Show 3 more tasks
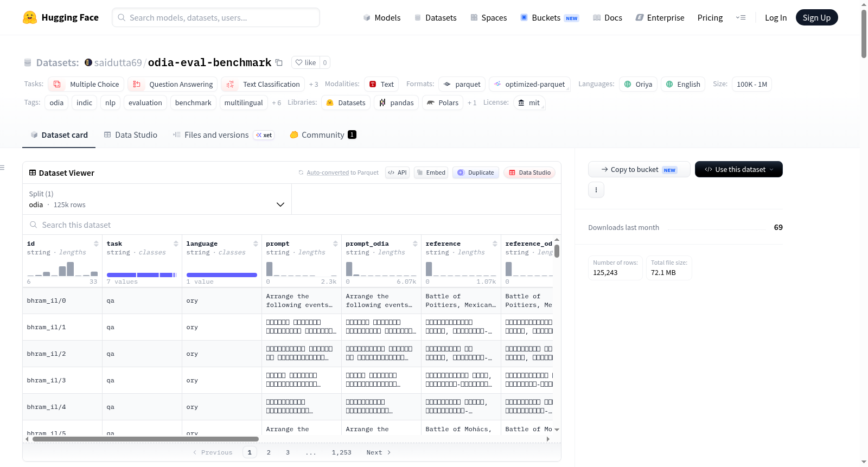 point(314,84)
